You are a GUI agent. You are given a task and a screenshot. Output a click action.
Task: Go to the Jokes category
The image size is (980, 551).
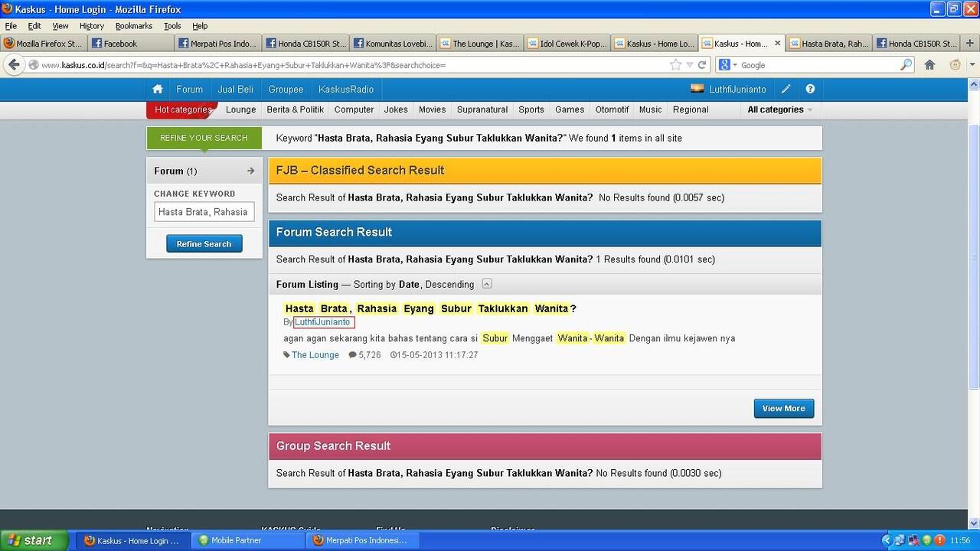pyautogui.click(x=396, y=109)
